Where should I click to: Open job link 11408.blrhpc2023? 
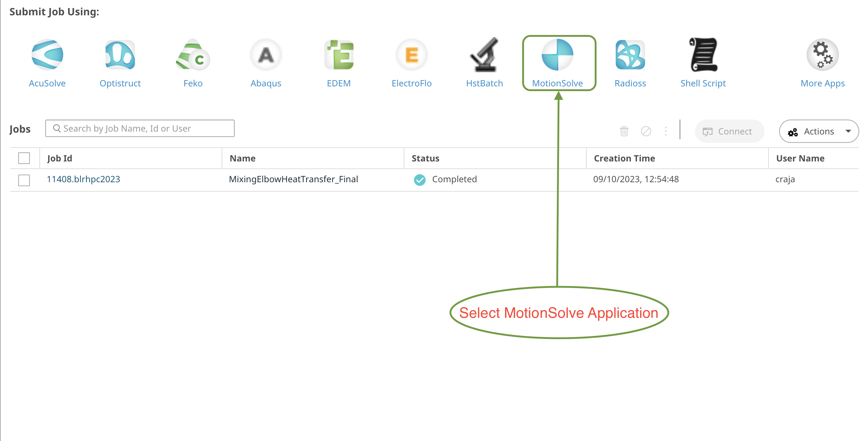[83, 179]
